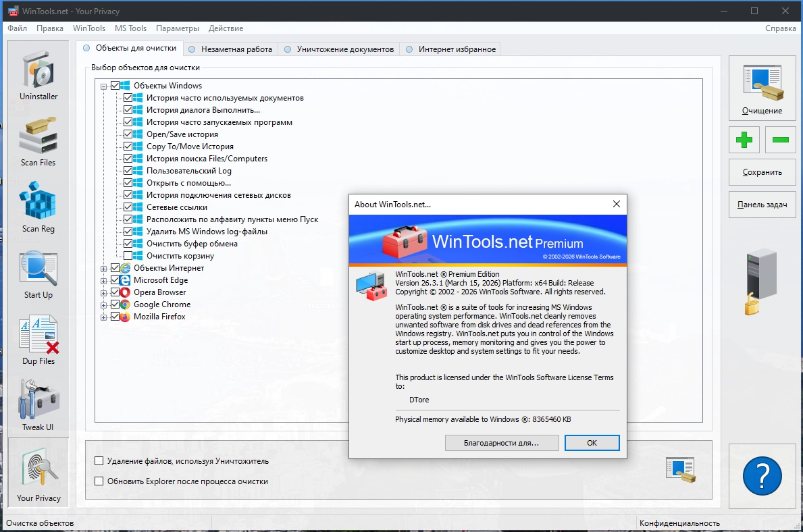This screenshot has height=532, width=803.
Task: Click the server with padlock icon
Action: pos(761,281)
